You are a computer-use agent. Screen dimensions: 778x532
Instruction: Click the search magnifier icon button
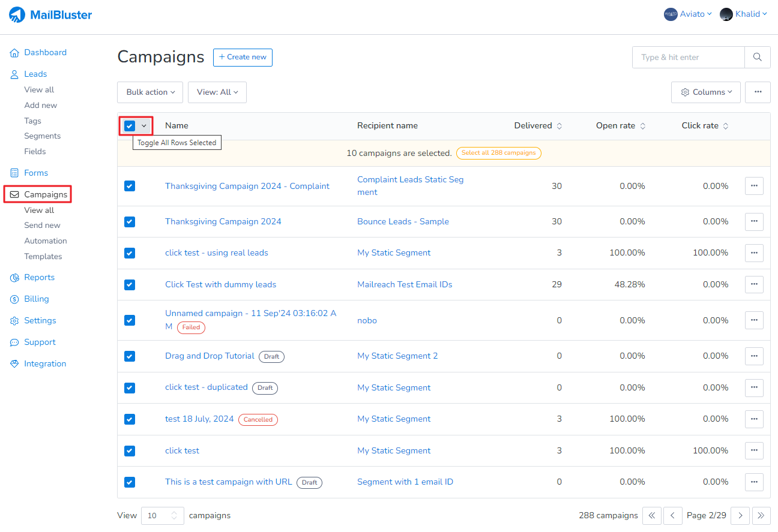pos(758,58)
